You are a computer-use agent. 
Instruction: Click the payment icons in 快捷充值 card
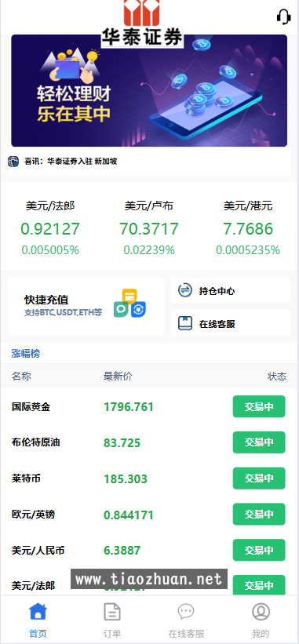[129, 304]
